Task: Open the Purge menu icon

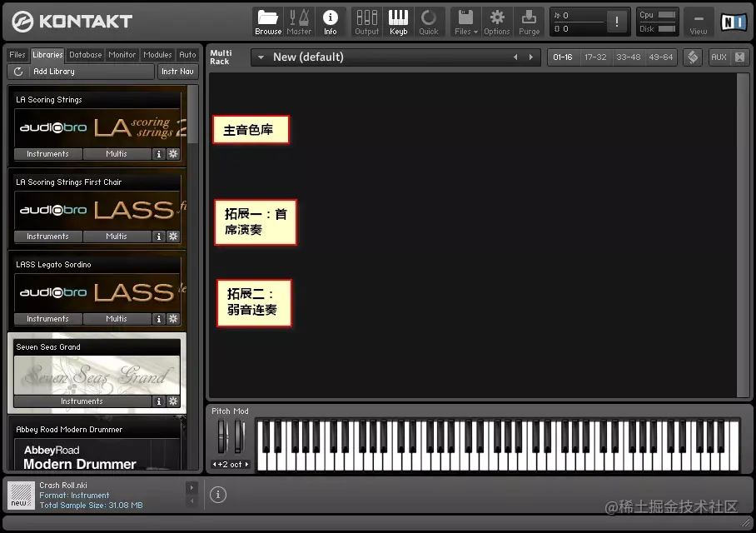Action: 530,21
